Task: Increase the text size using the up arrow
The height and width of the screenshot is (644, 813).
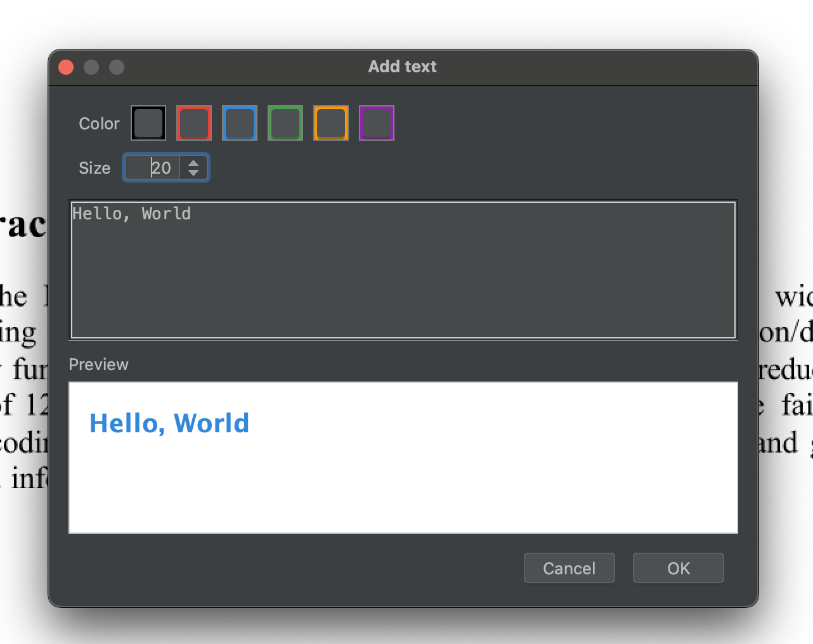Action: pos(193,162)
